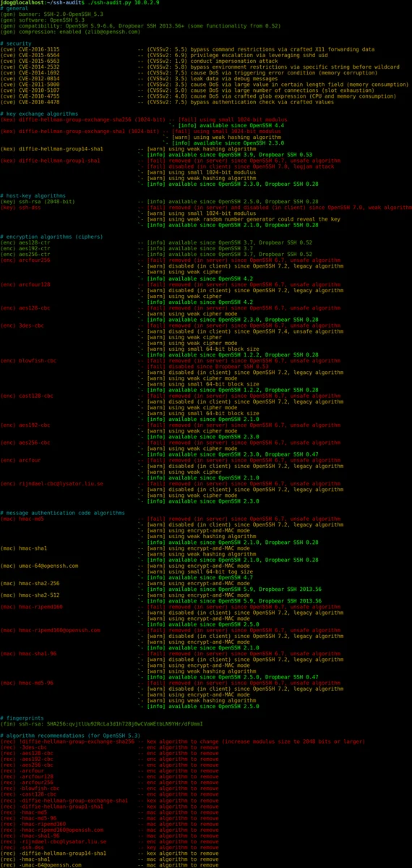
Task: Click the '# security' section heading
Action: pos(16,43)
